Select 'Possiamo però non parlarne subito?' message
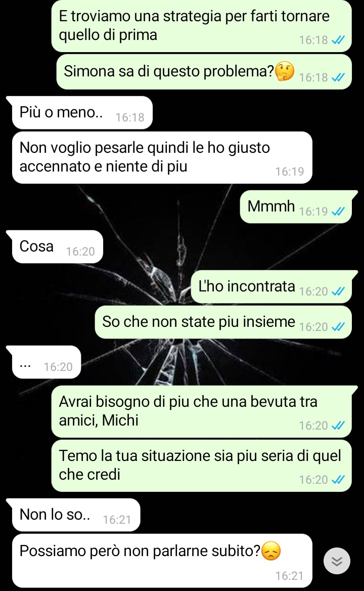 click(x=162, y=561)
